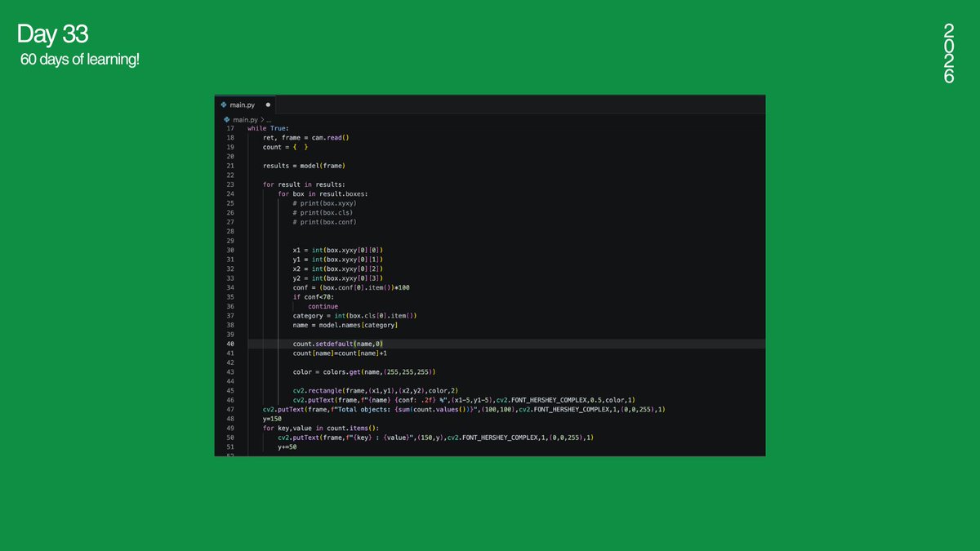The height and width of the screenshot is (551, 980).
Task: Open the main.py breadcrumb item
Action: [x=245, y=119]
